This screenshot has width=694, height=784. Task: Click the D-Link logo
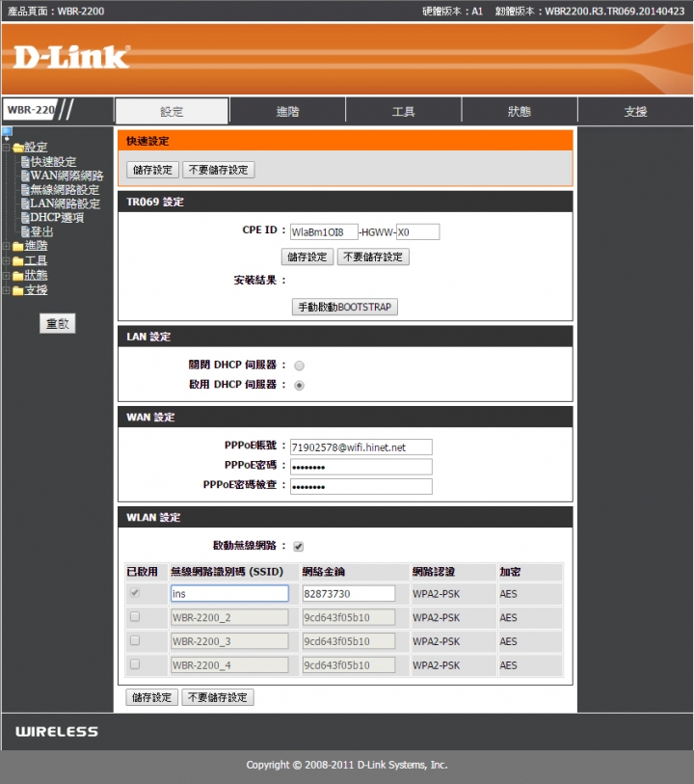point(71,57)
